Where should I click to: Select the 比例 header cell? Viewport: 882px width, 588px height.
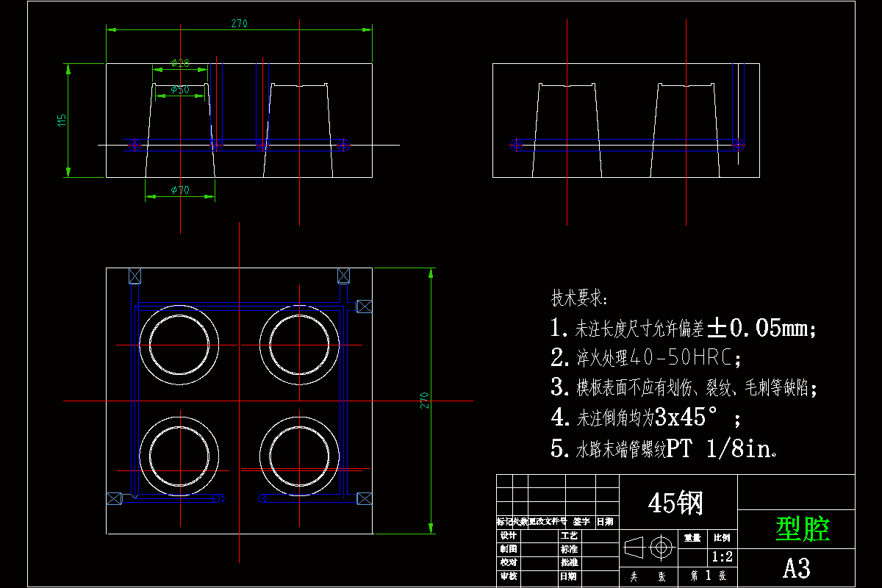tap(722, 539)
